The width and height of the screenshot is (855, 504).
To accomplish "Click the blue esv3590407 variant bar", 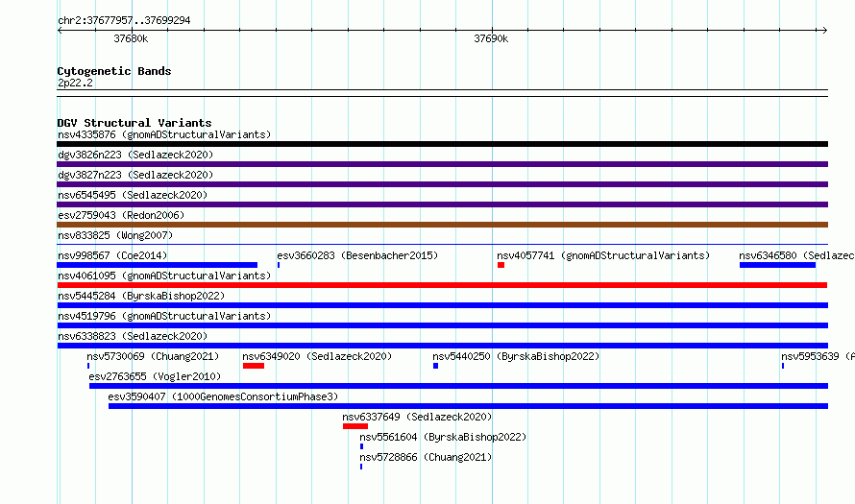I will pos(469,406).
